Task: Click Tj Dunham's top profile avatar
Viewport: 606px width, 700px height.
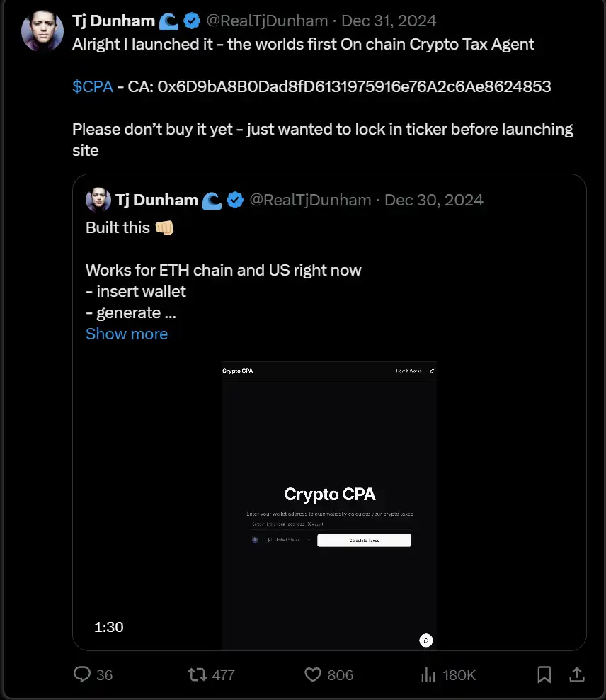Action: point(42,31)
